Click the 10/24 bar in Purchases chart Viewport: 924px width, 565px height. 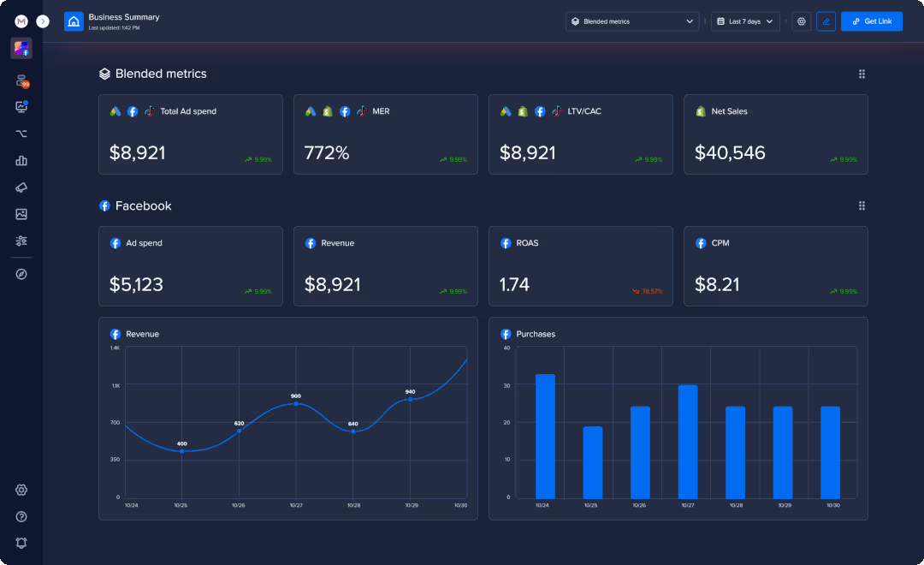click(545, 437)
